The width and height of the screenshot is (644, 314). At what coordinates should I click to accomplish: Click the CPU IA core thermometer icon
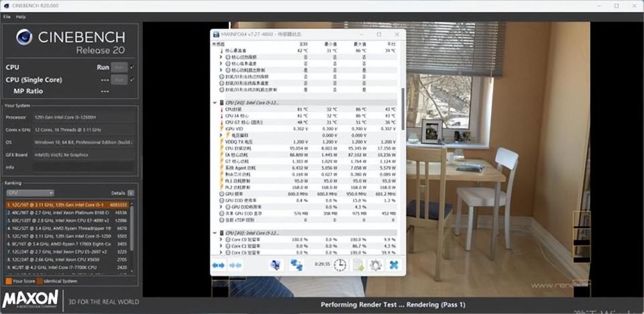point(222,116)
